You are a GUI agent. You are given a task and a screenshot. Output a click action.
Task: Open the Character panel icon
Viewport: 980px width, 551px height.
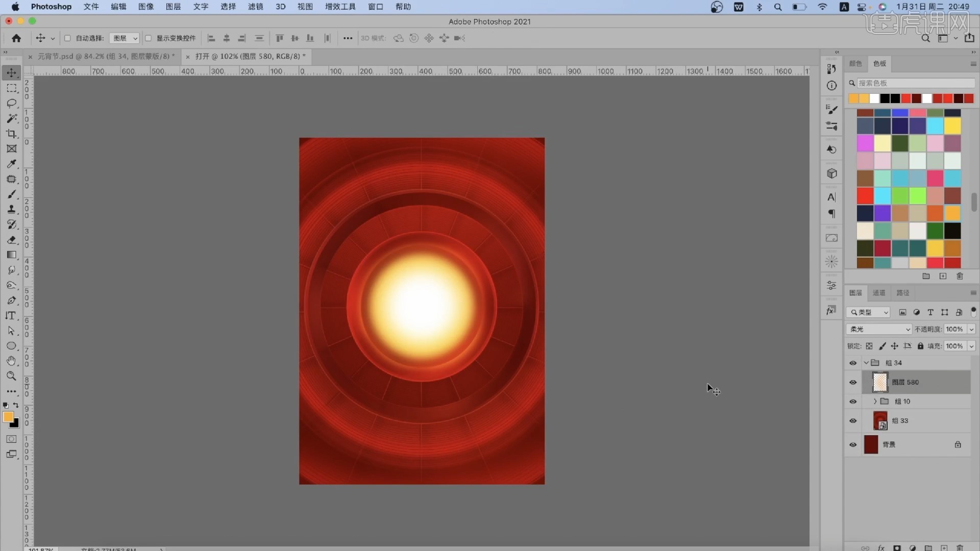coord(831,197)
